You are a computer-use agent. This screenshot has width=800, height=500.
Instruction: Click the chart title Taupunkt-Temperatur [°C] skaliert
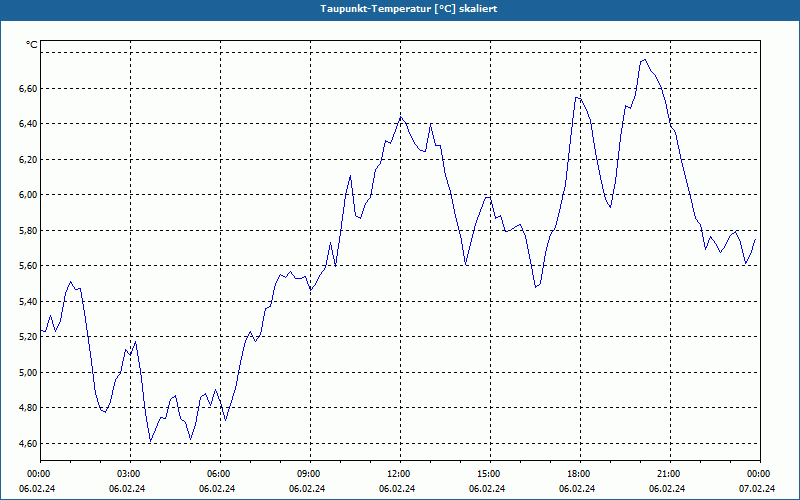[409, 9]
